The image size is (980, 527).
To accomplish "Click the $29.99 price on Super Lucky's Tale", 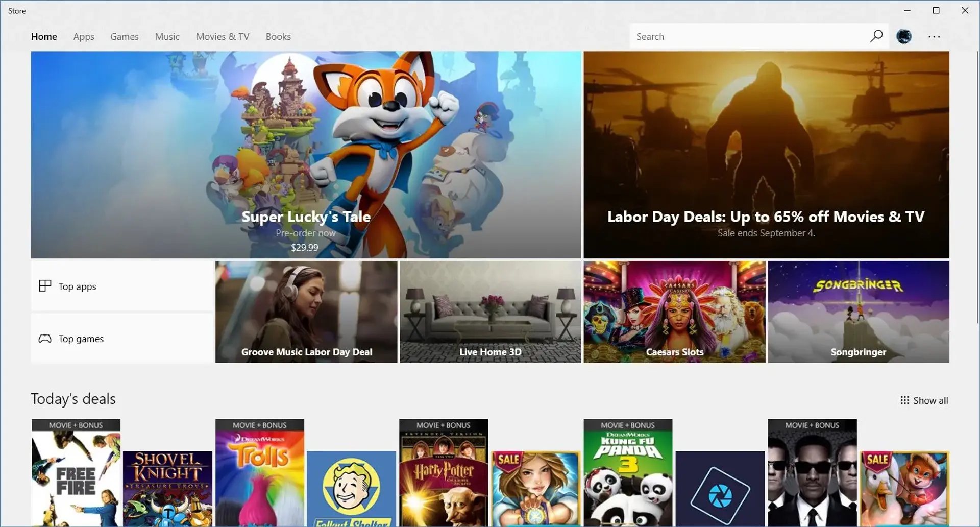I will 305,248.
